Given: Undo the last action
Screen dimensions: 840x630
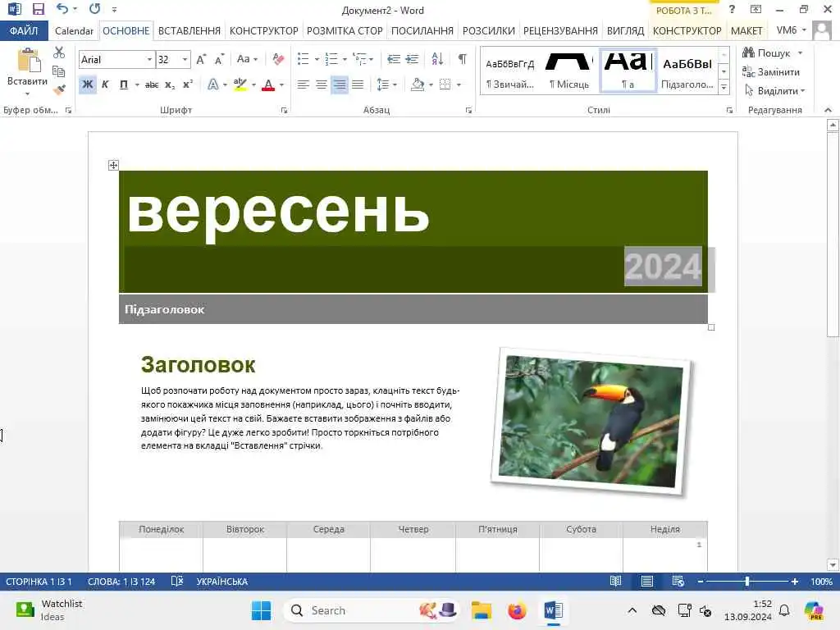Looking at the screenshot, I should pos(62,9).
